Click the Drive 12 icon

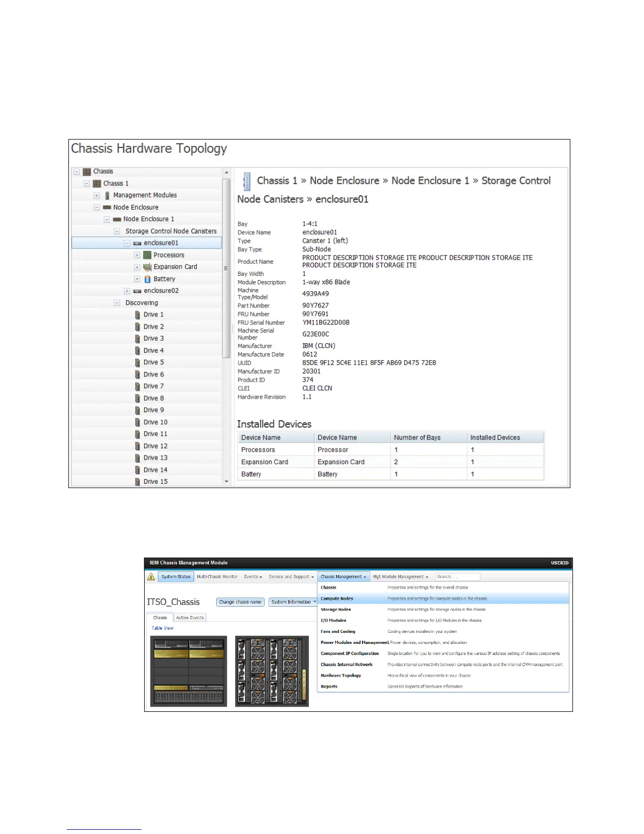click(x=137, y=446)
